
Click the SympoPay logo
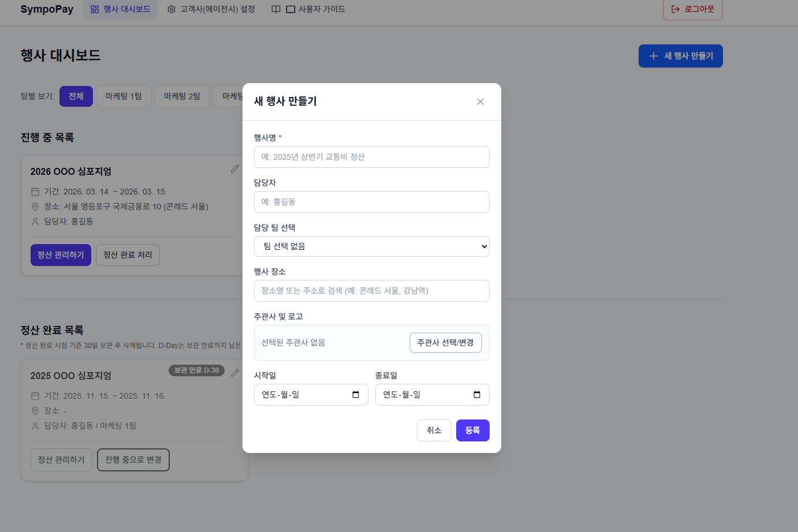pos(47,9)
